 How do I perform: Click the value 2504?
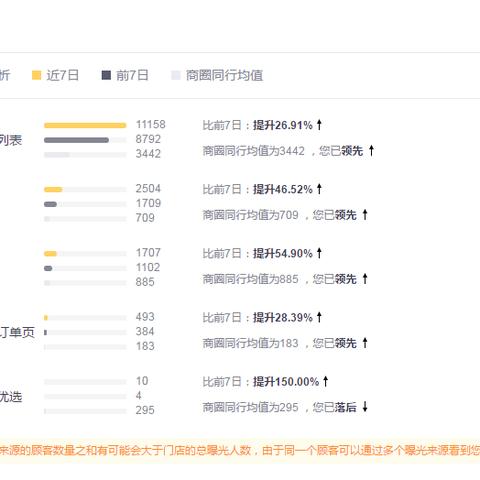point(148,189)
